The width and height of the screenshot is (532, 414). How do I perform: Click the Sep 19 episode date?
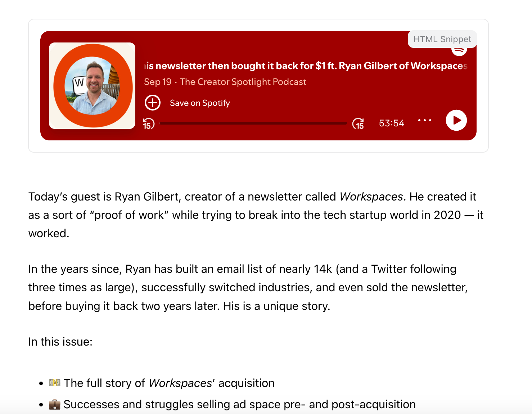tap(158, 82)
